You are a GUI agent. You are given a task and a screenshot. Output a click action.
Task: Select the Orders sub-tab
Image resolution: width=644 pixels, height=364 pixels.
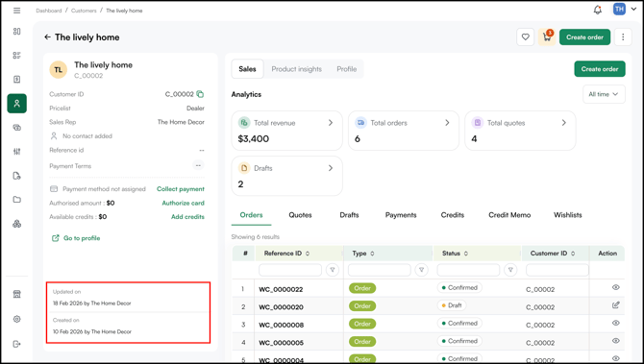click(x=252, y=215)
